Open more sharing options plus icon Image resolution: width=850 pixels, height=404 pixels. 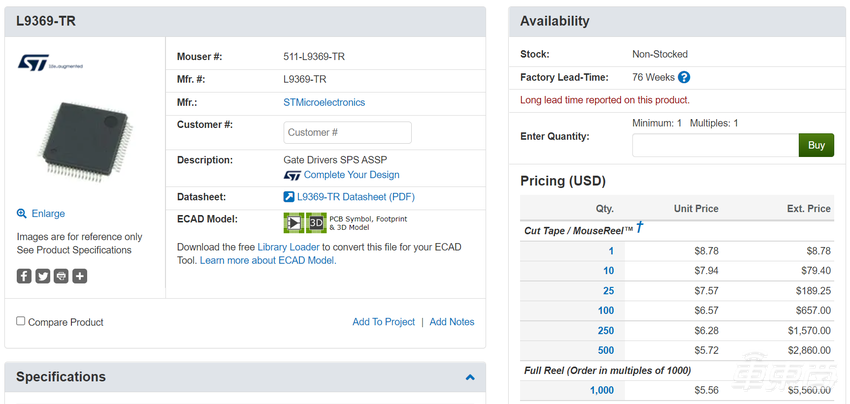[80, 276]
